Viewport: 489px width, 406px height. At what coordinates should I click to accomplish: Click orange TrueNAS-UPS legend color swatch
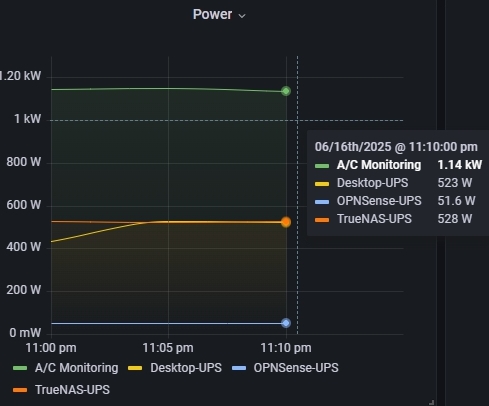(x=20, y=390)
